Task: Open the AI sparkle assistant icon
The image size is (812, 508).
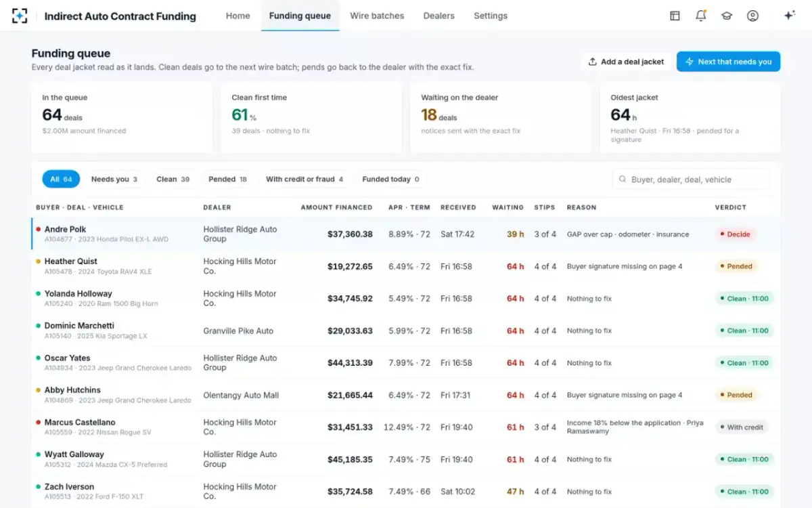Action: tap(789, 16)
